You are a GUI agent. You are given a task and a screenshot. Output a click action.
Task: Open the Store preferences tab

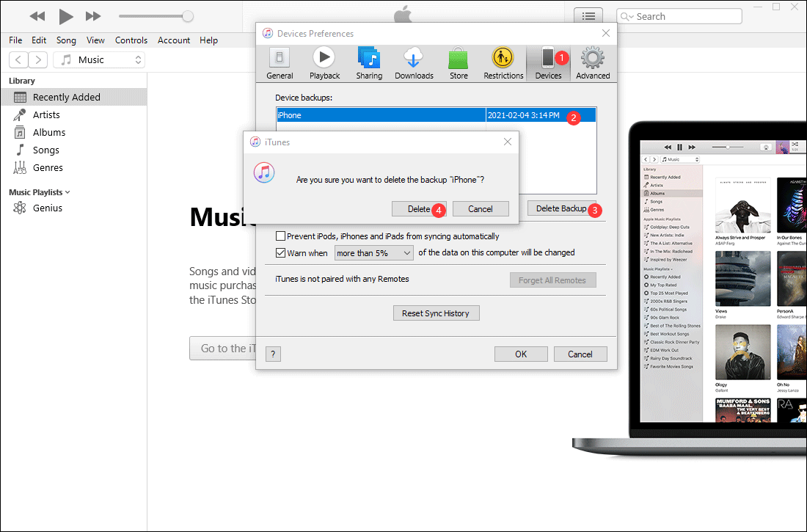tap(459, 63)
